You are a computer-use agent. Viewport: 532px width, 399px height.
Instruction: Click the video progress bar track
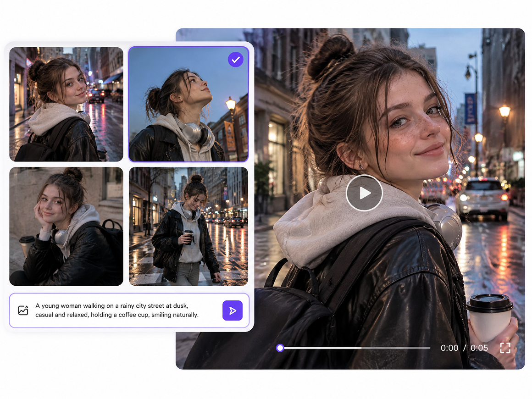[x=355, y=348]
